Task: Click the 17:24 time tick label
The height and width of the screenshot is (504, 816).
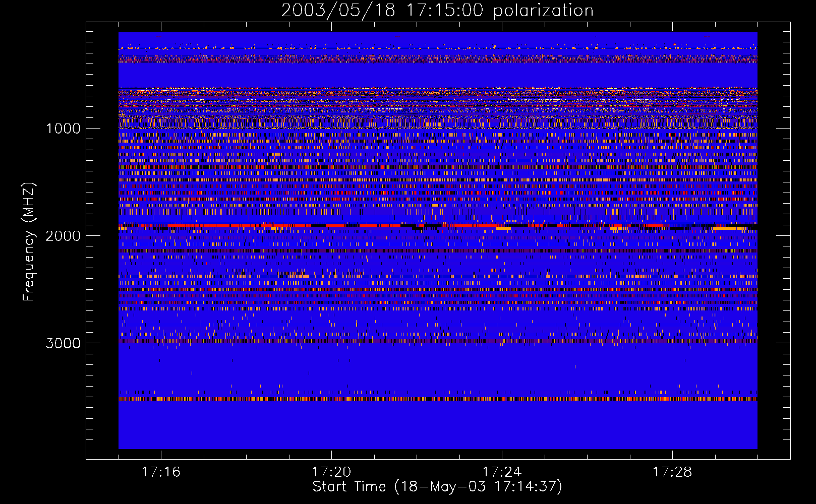Action: pyautogui.click(x=502, y=472)
